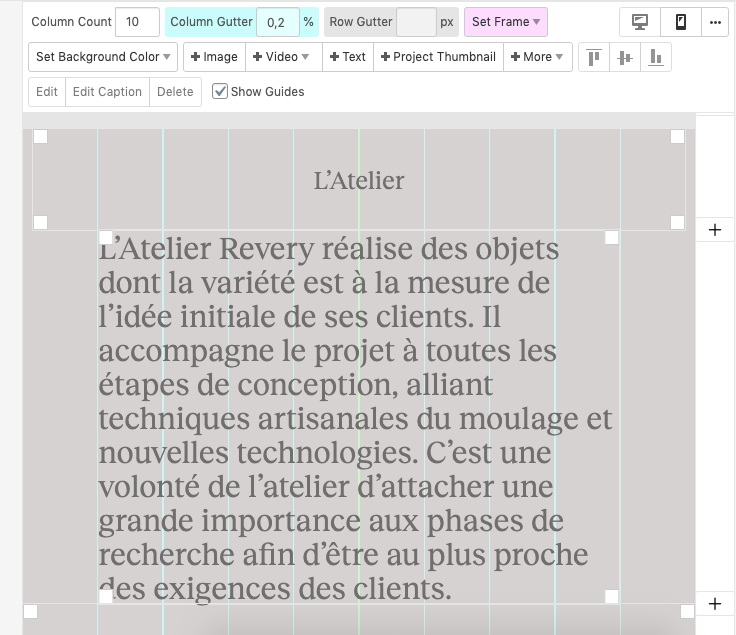Switch to desktop layout view icon
Screen dimensions: 736x635
(640, 22)
